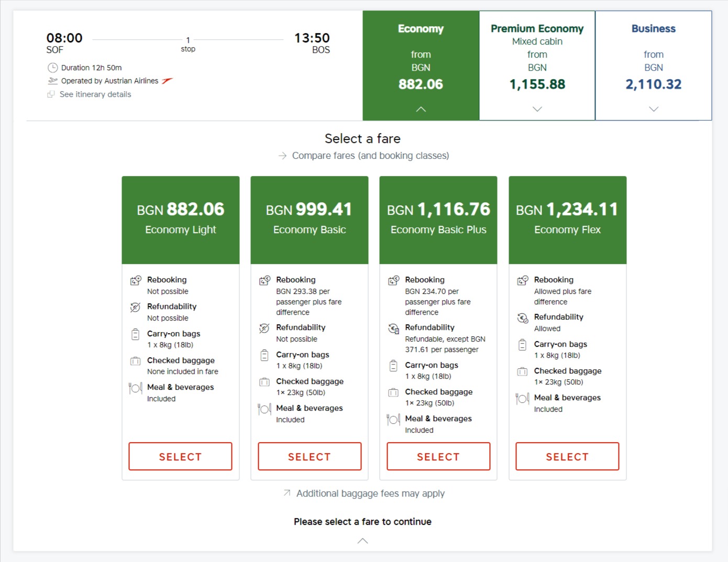728x562 pixels.
Task: Click the Refundability icon in Economy Basic Plus
Action: click(x=393, y=328)
